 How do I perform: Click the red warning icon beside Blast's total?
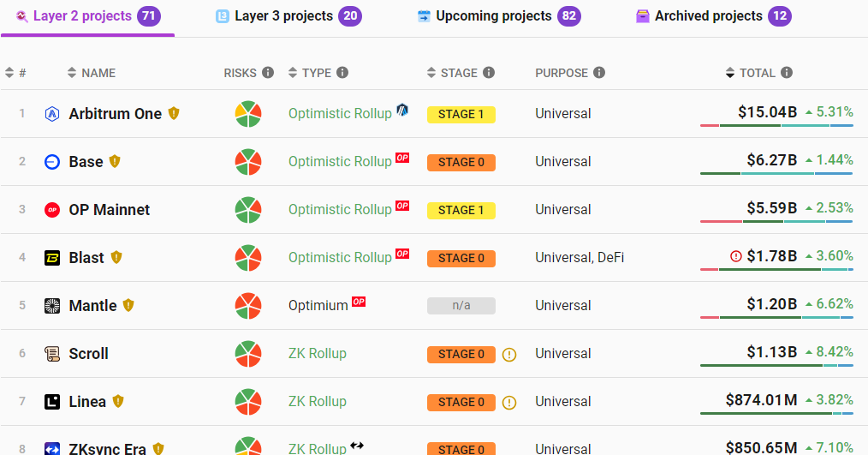point(735,256)
